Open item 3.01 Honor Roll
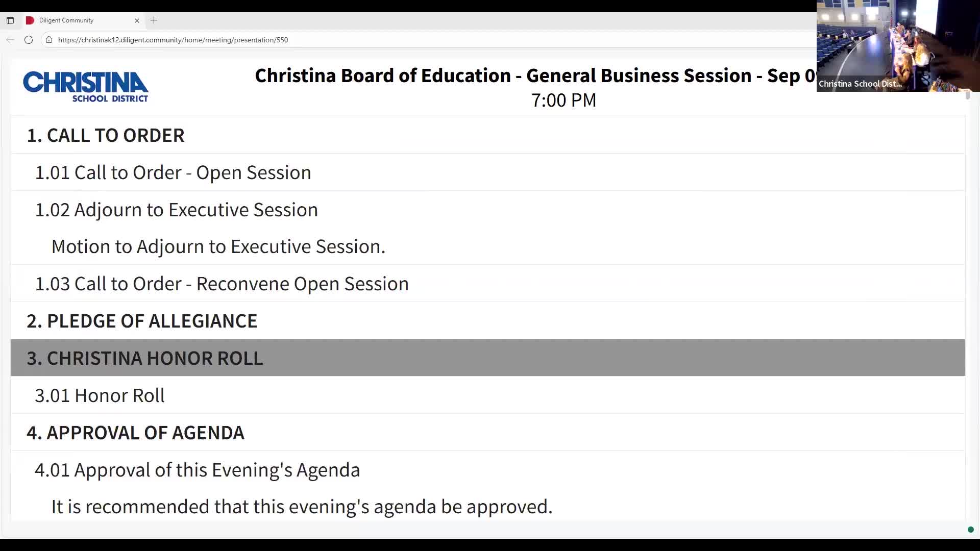 click(100, 395)
